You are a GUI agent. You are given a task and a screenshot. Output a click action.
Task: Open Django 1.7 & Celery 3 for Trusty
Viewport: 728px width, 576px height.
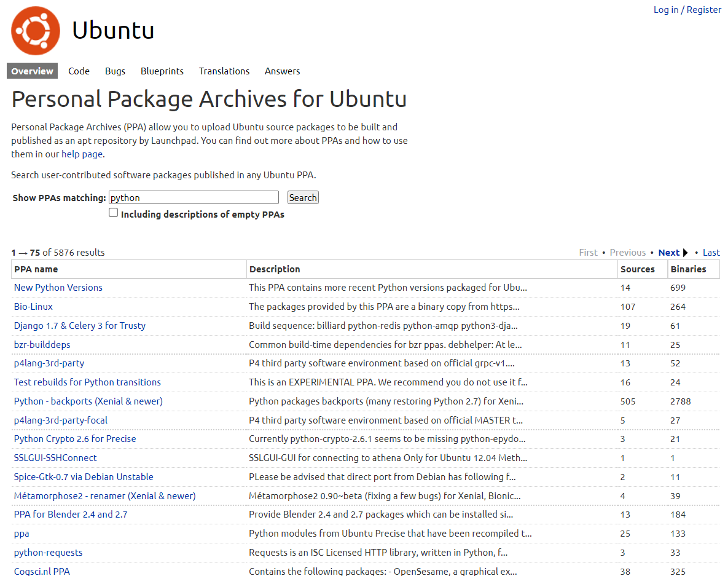pos(79,326)
